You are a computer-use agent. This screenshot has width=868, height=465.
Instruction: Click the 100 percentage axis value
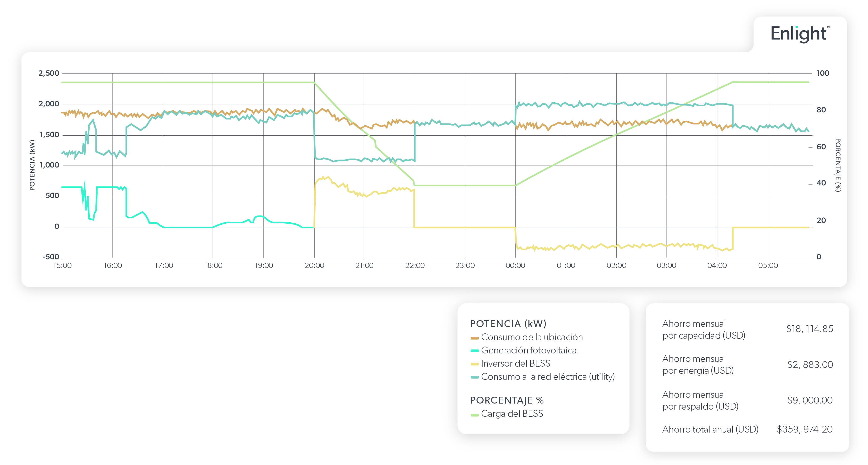click(823, 73)
